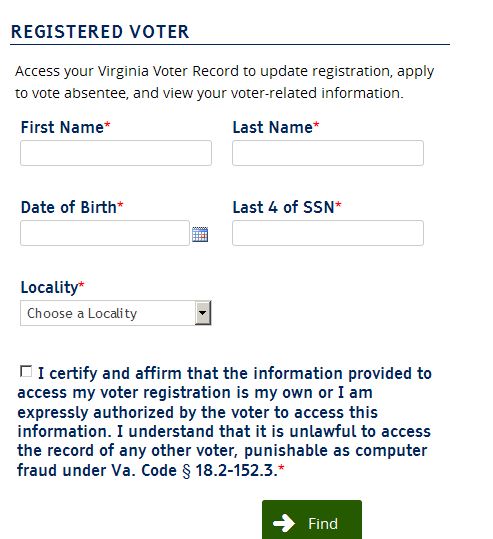Click the Virginia Voter Record description paragraph
Image resolution: width=493 pixels, height=539 pixels.
pyautogui.click(x=224, y=82)
